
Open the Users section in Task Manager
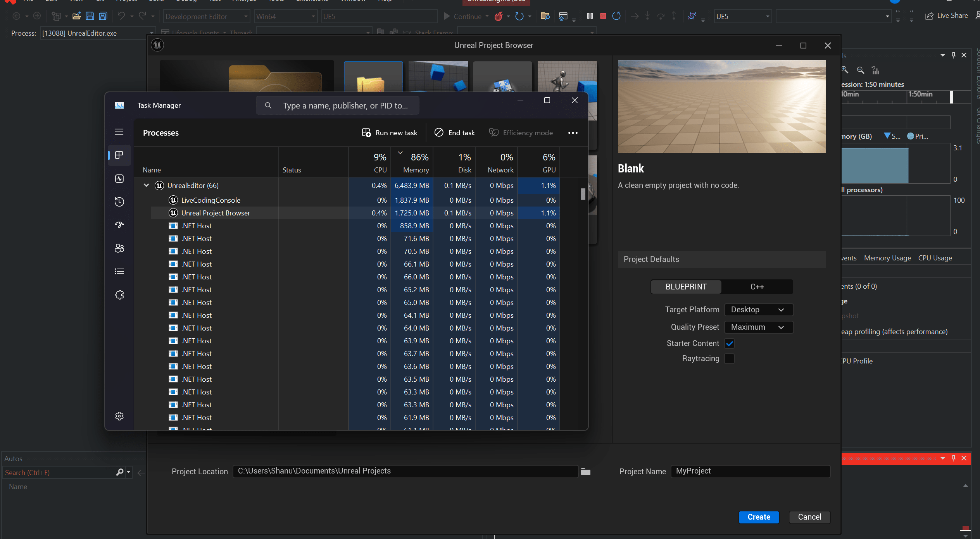tap(119, 248)
